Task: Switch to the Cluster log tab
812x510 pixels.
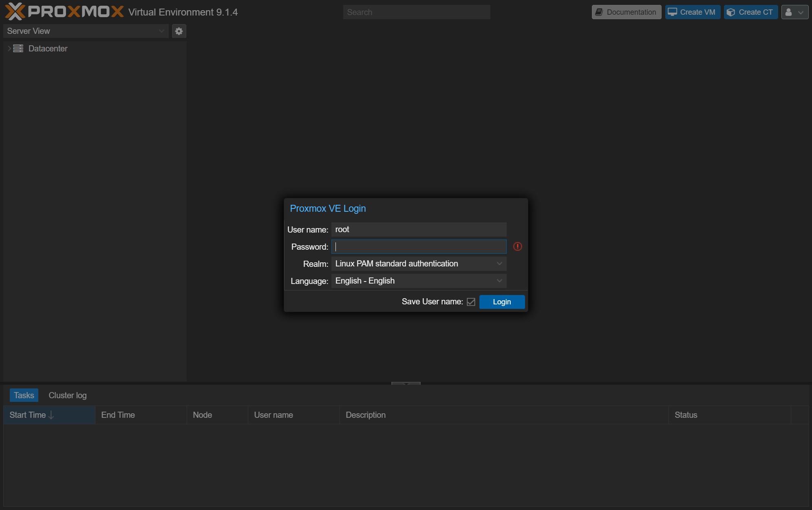Action: pos(67,395)
